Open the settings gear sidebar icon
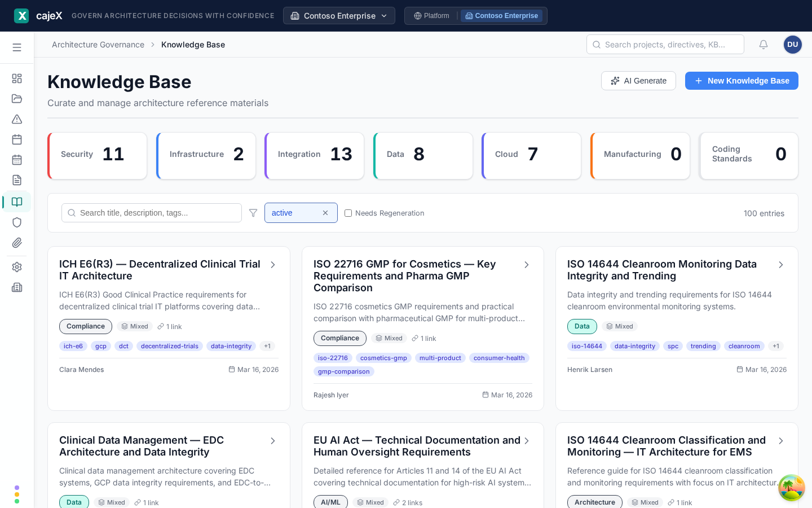 (x=17, y=267)
